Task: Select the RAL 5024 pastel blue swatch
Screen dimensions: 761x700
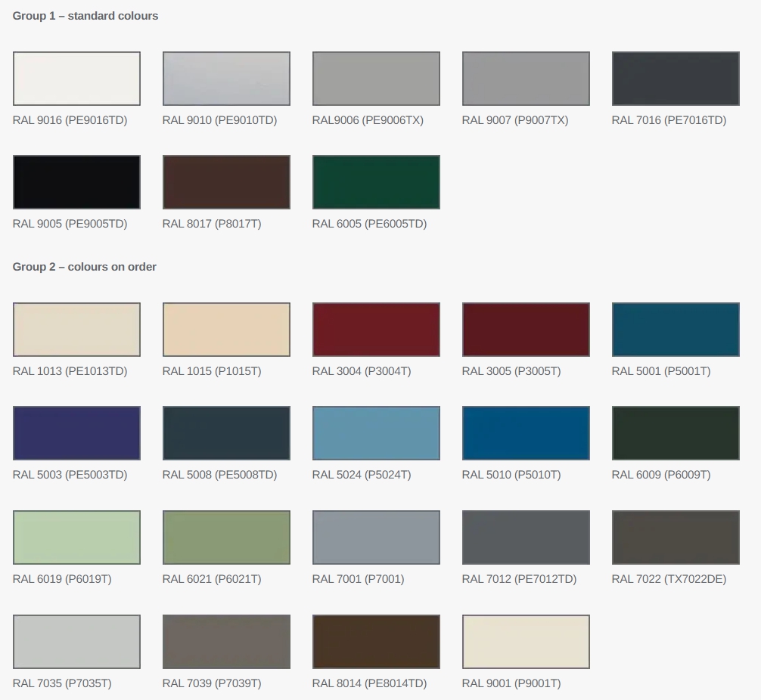Action: (x=376, y=433)
